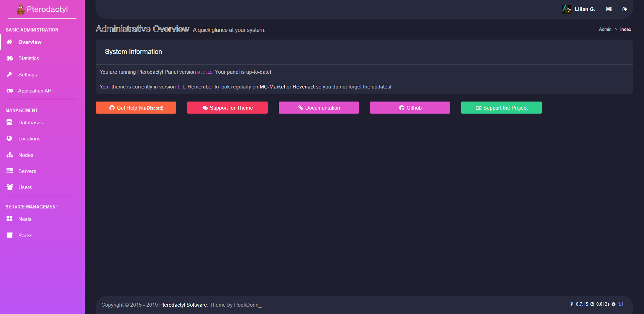Click the Nodes sitemap icon
644x314 pixels.
[x=10, y=155]
